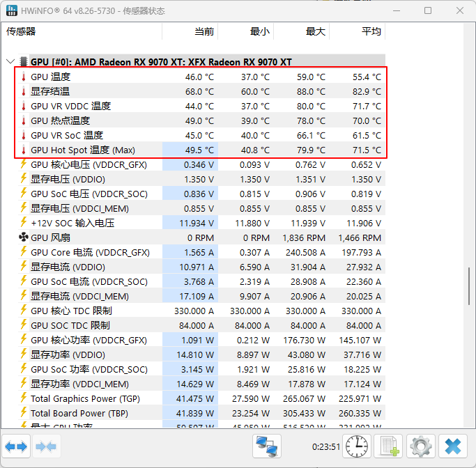
Task: Click the 88.0 °C maximum 显存结温 value
Action: pyautogui.click(x=311, y=92)
